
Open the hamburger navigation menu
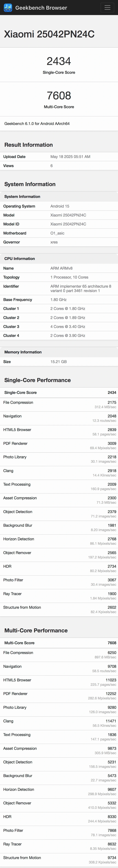[x=107, y=7]
